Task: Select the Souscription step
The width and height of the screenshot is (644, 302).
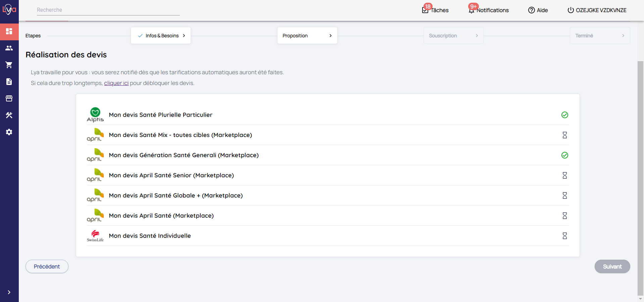Action: 453,36
